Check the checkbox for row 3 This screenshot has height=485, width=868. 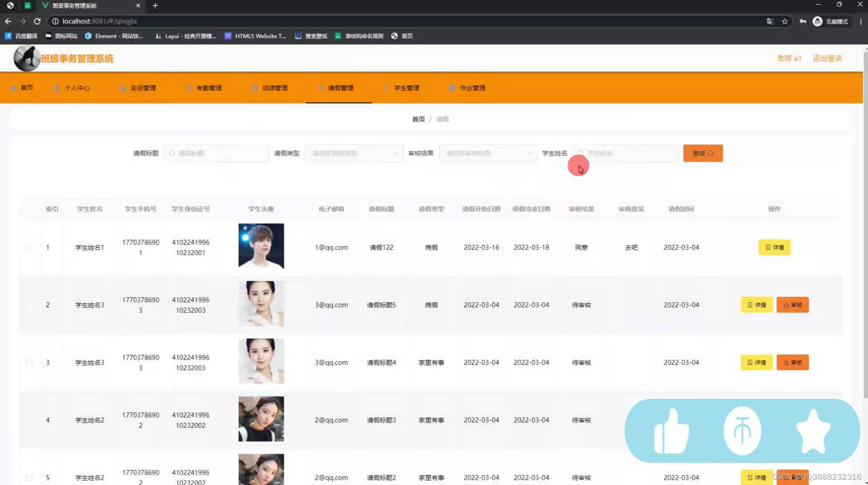click(x=29, y=362)
